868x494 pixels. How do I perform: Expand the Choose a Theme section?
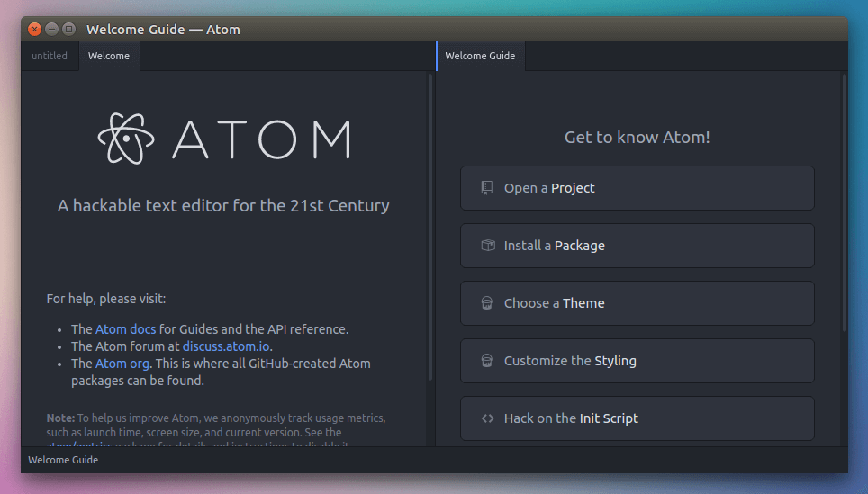tap(637, 303)
